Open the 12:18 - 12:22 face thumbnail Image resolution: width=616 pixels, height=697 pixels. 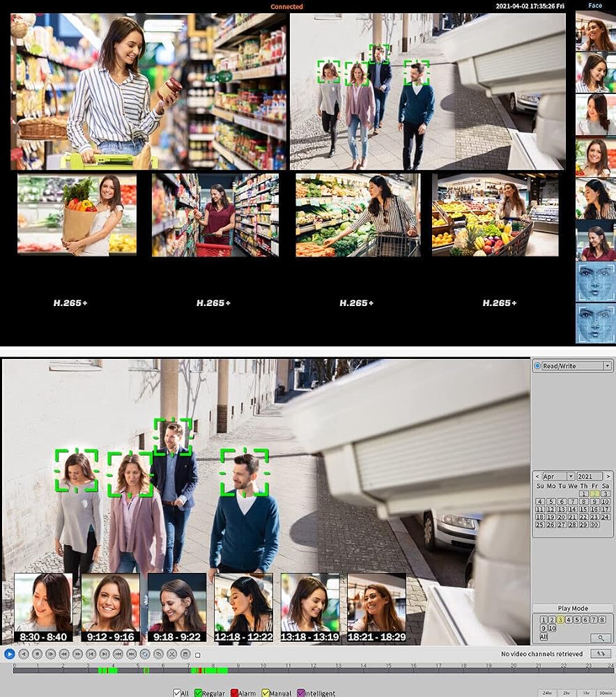244,607
